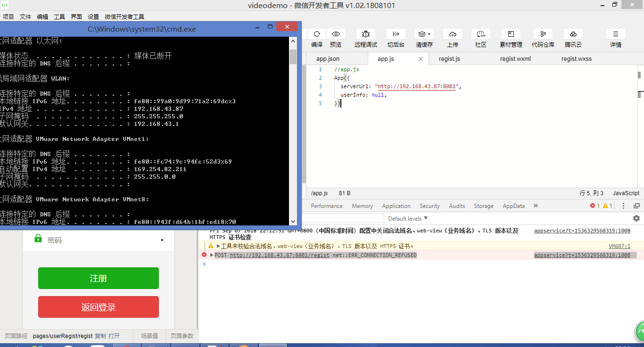
Task: Open the 编辑 menu
Action: pos(42,17)
